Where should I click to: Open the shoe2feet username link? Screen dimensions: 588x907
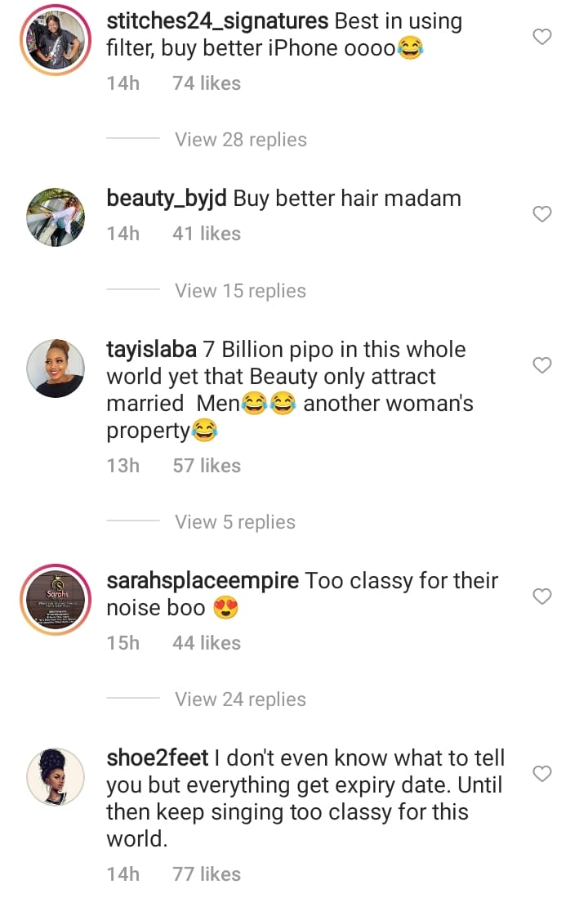(x=158, y=757)
